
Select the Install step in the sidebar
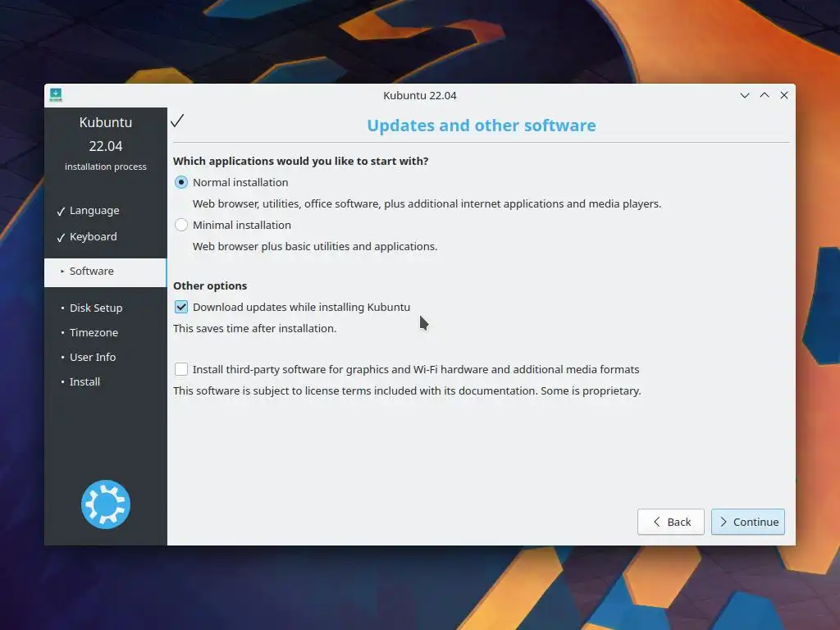click(84, 382)
